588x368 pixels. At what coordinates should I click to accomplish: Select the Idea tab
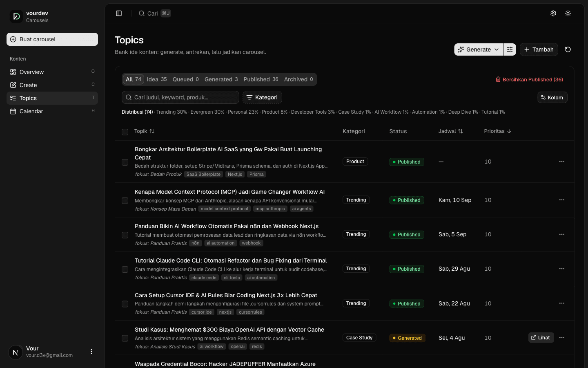157,79
